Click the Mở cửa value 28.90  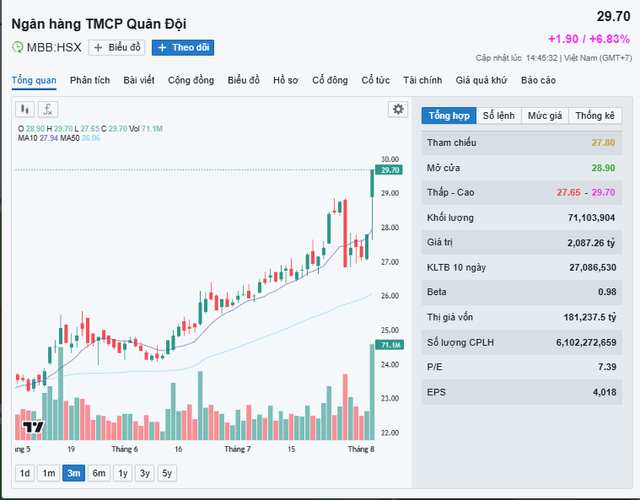coord(603,168)
